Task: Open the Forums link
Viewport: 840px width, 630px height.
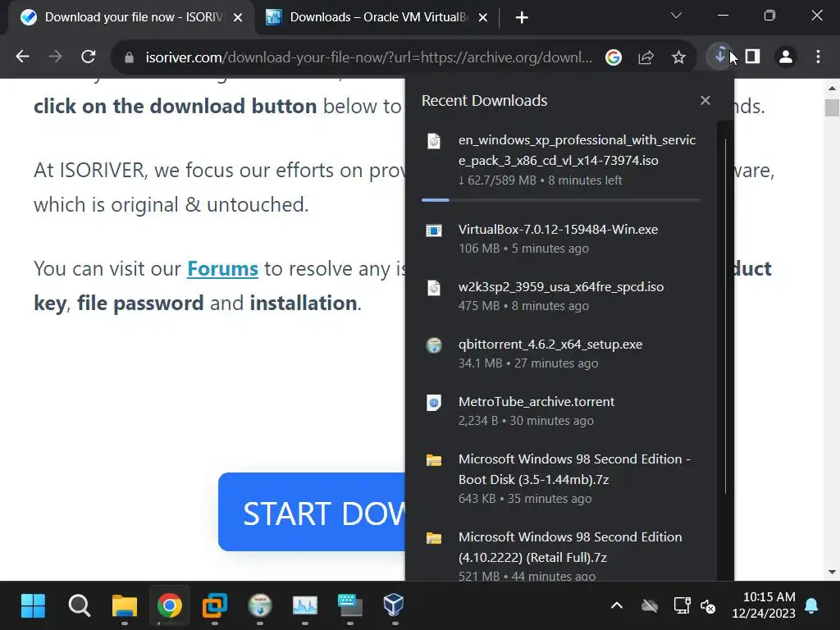Action: [222, 268]
